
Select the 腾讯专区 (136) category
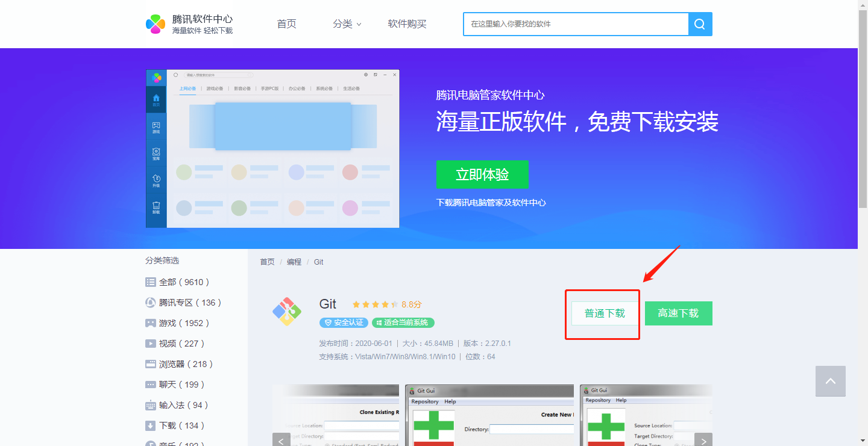tap(183, 303)
